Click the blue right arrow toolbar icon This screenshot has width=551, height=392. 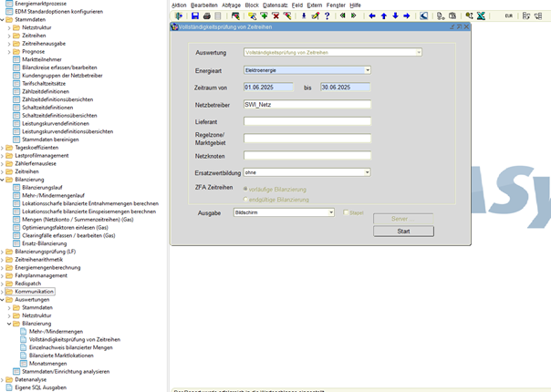click(407, 15)
